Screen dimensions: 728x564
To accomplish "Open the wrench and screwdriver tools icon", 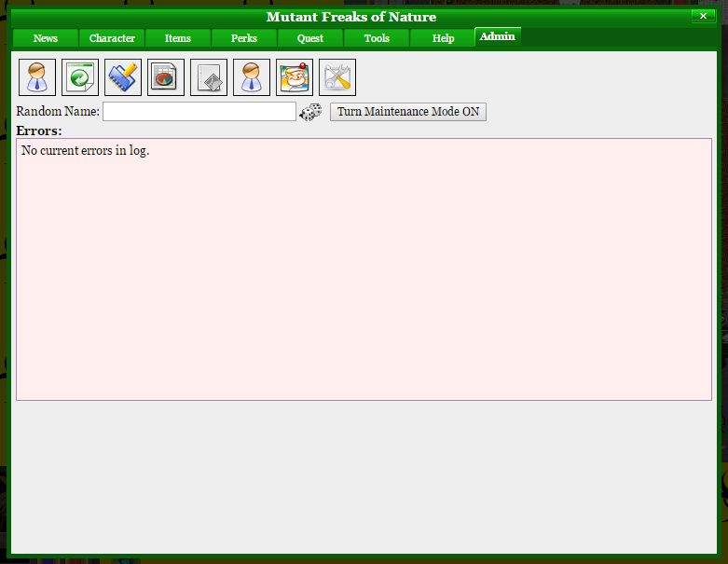I will 337,77.
